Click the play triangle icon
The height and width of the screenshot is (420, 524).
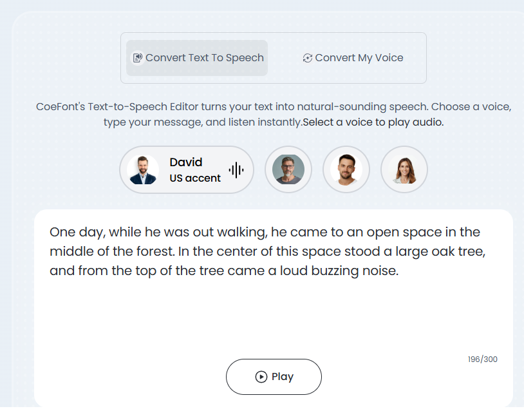pos(261,377)
